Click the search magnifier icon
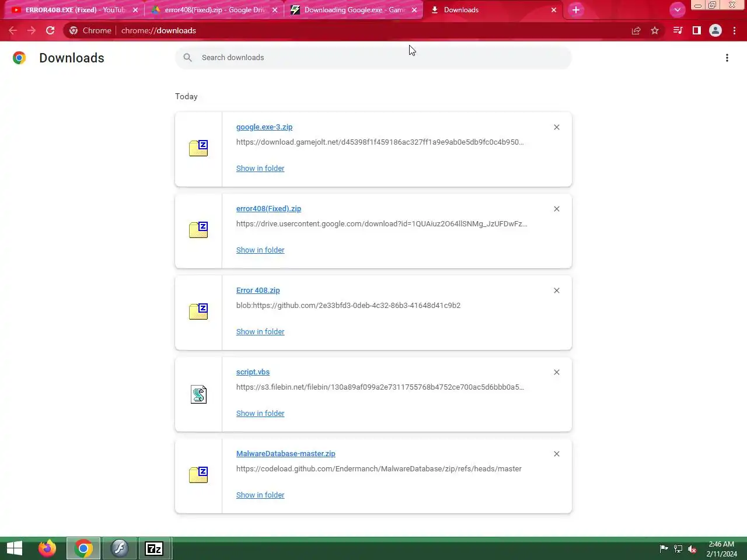 [187, 57]
